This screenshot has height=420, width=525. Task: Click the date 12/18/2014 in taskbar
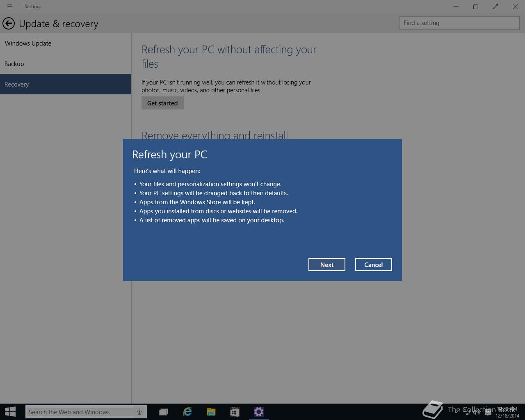[507, 415]
